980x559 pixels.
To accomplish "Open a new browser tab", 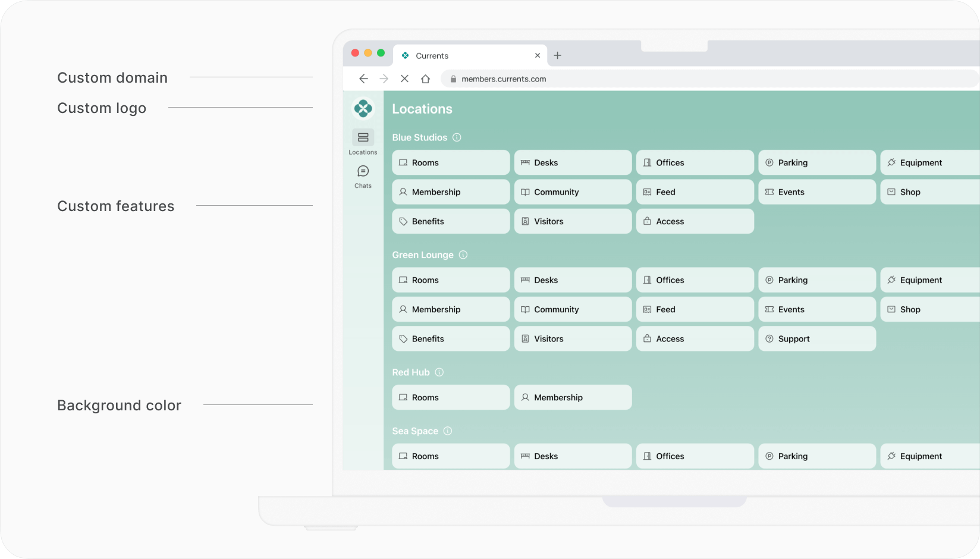I will coord(557,55).
